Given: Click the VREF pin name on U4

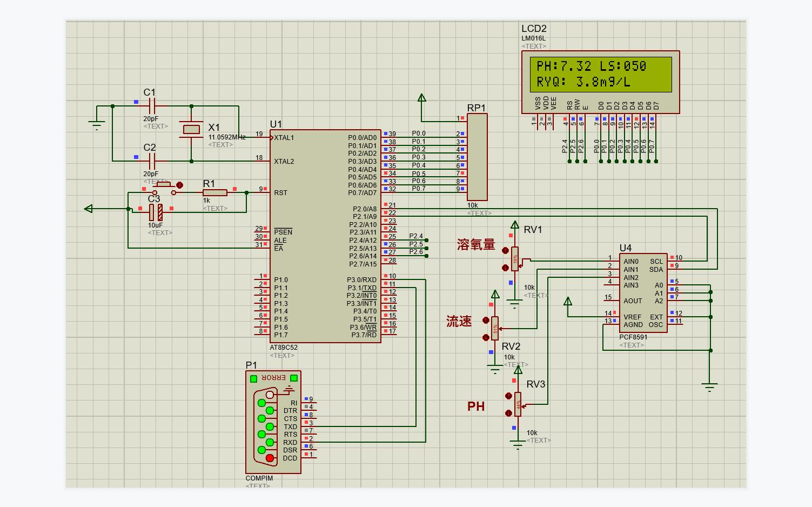Looking at the screenshot, I should [x=633, y=317].
